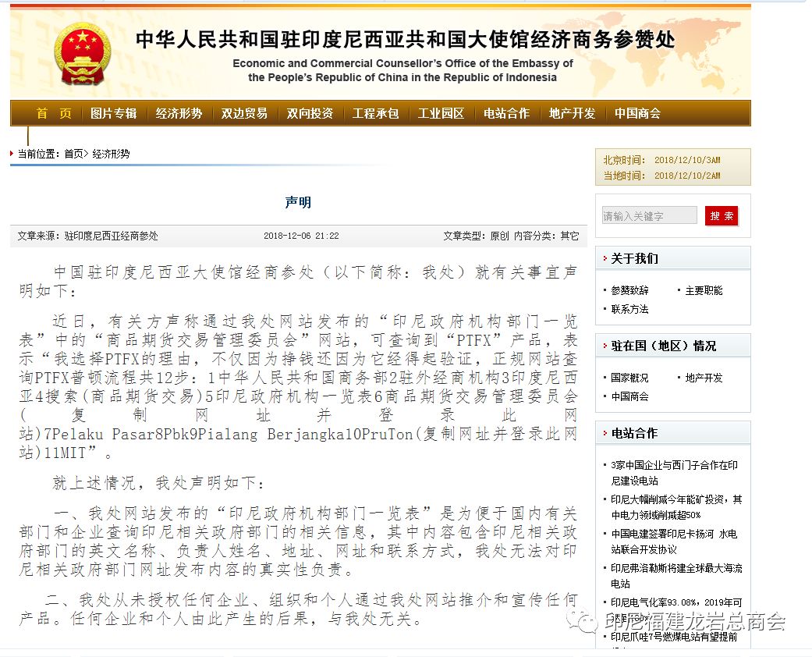Click the publish date 2018-12-06 21:22
This screenshot has width=812, height=657.
(301, 236)
